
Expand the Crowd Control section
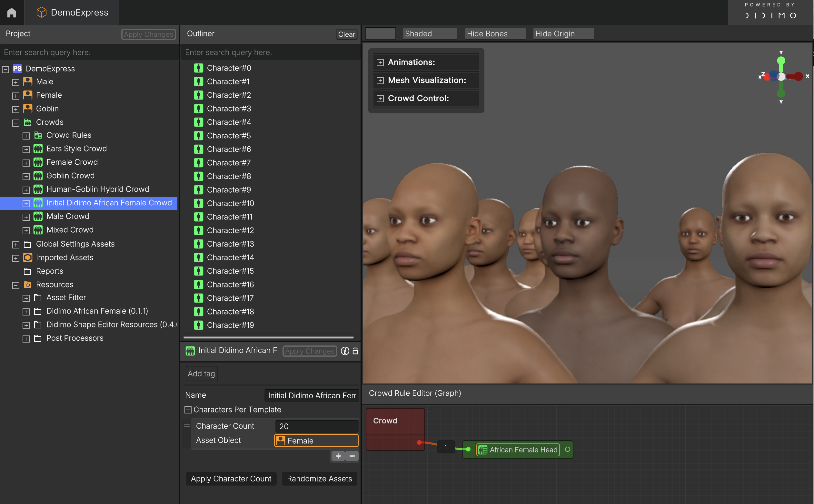380,98
